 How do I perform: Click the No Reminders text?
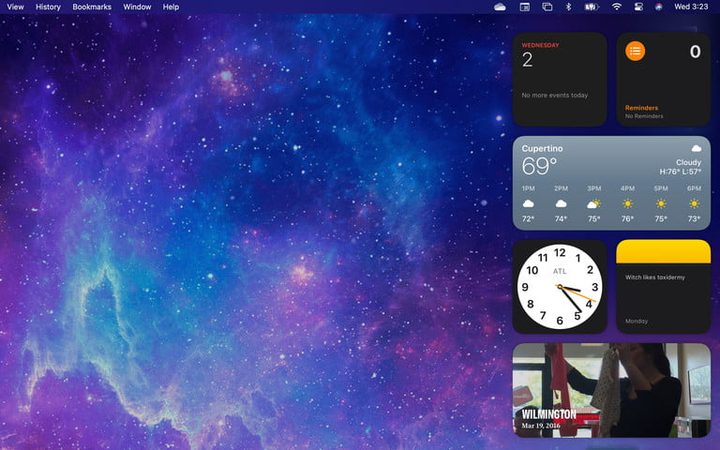click(x=644, y=116)
